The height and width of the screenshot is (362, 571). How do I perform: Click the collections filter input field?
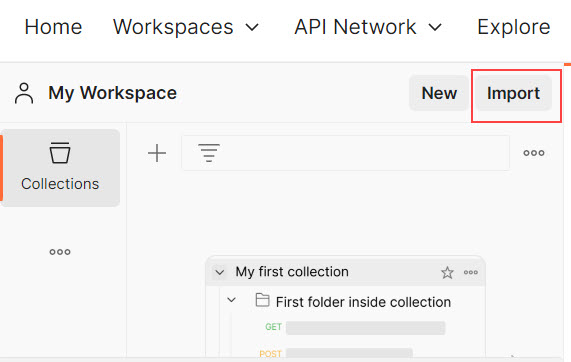click(x=346, y=153)
